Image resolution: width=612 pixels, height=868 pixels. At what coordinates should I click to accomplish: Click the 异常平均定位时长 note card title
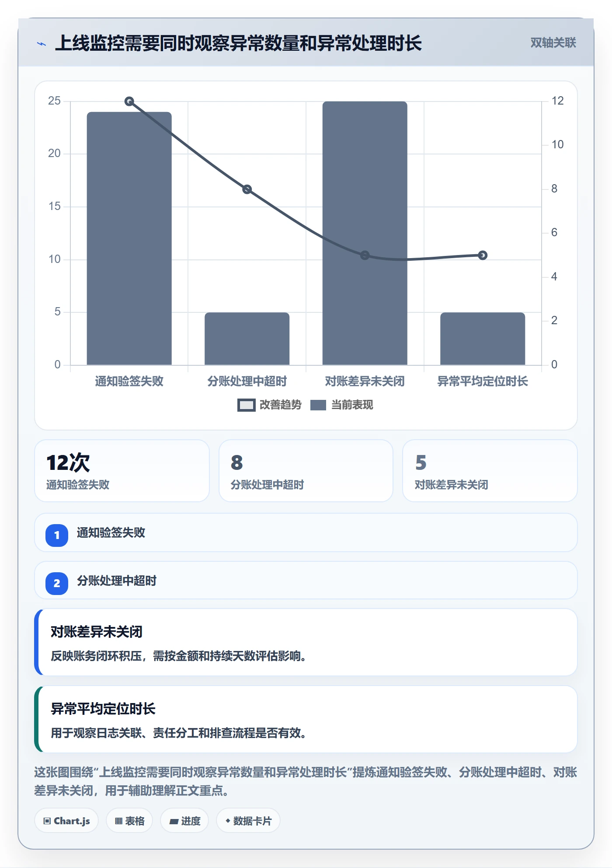[x=103, y=709]
